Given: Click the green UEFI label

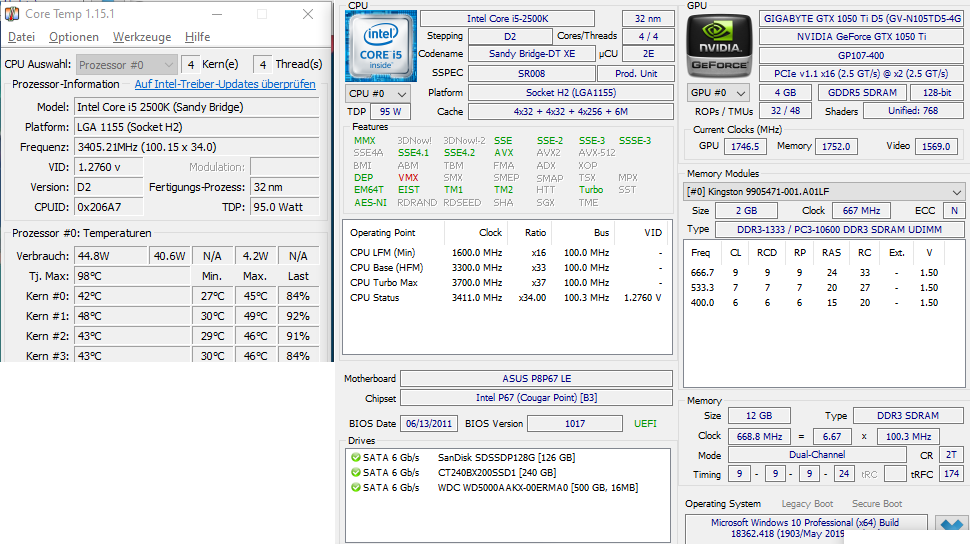Looking at the screenshot, I should point(645,424).
